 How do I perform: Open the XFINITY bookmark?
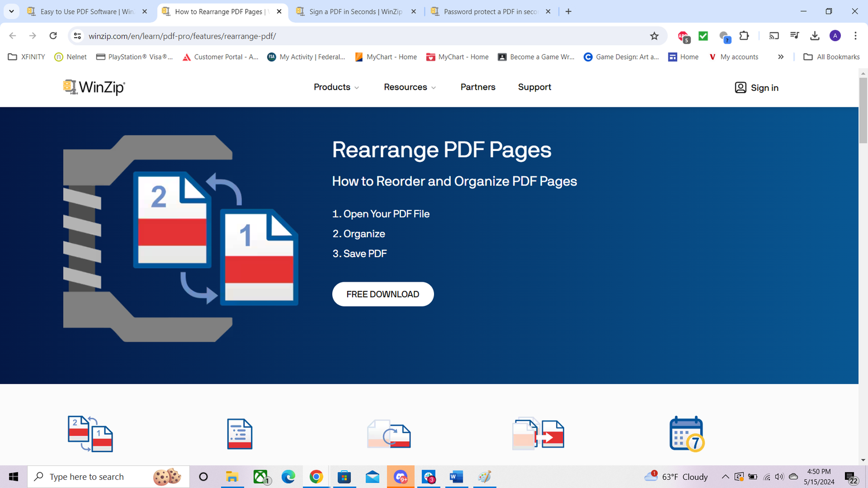tap(26, 57)
